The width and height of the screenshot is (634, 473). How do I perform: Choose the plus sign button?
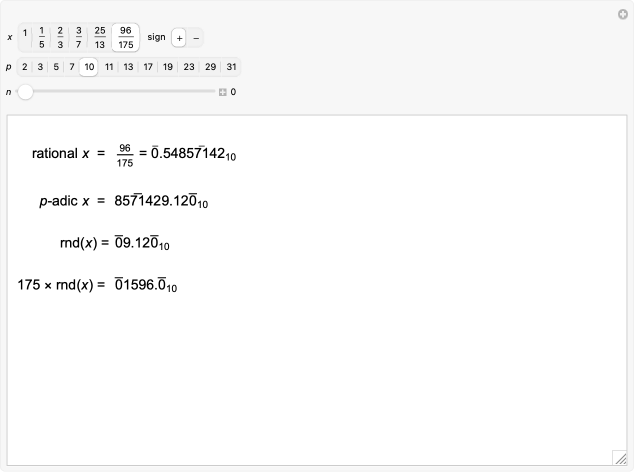coord(179,38)
